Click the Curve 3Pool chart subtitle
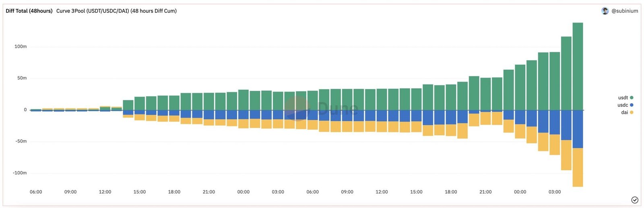This screenshot has height=208, width=644. [x=116, y=11]
